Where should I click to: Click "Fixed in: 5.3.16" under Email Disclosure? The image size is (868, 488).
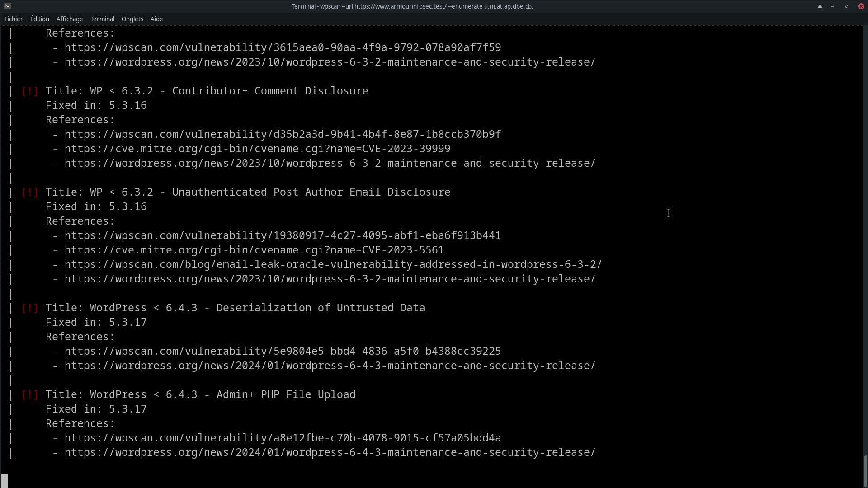point(96,206)
